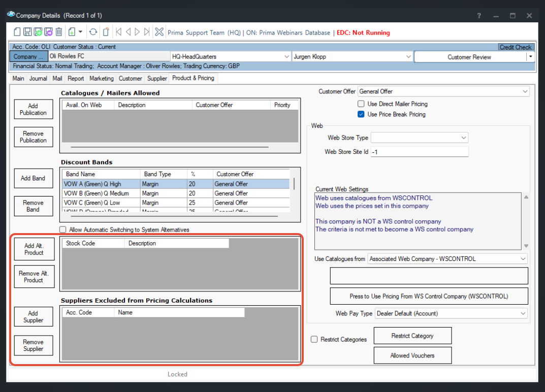This screenshot has width=545, height=392.
Task: Click the Remove Alt. Product button
Action: 34,277
